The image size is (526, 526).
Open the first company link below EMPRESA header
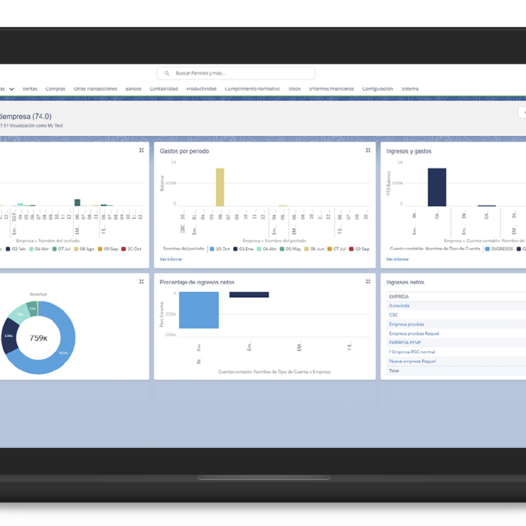point(399,306)
